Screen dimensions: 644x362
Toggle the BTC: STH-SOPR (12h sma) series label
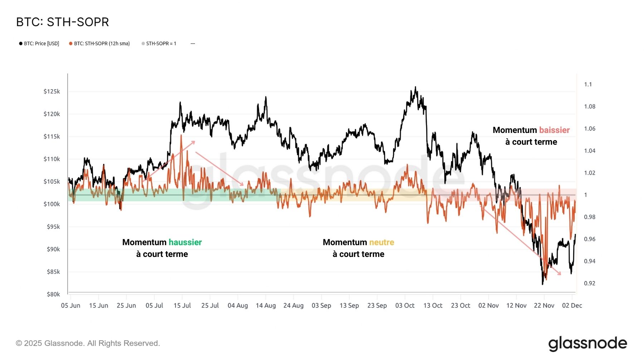coord(102,44)
